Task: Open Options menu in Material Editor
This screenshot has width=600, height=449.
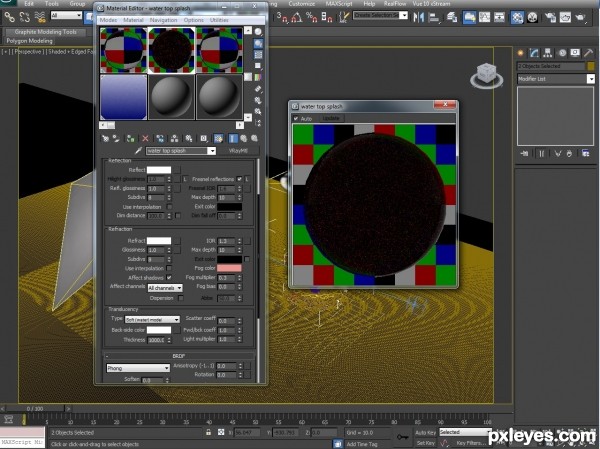Action: click(193, 20)
